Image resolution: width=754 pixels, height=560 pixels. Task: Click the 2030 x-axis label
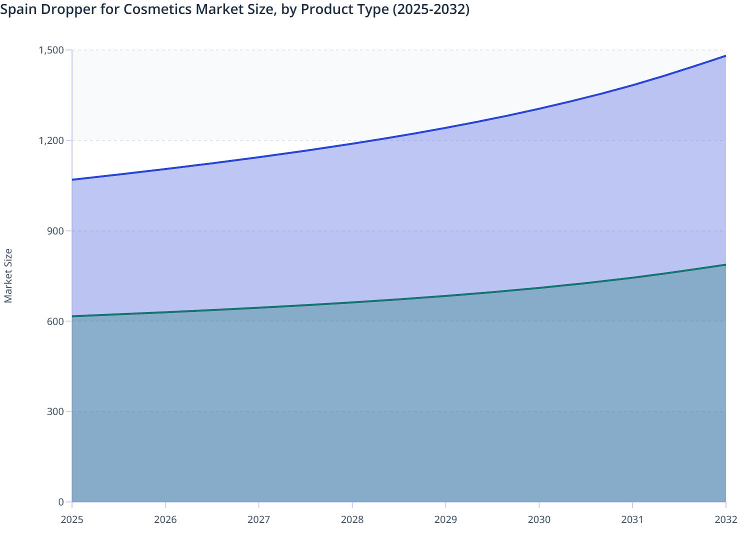click(x=539, y=520)
